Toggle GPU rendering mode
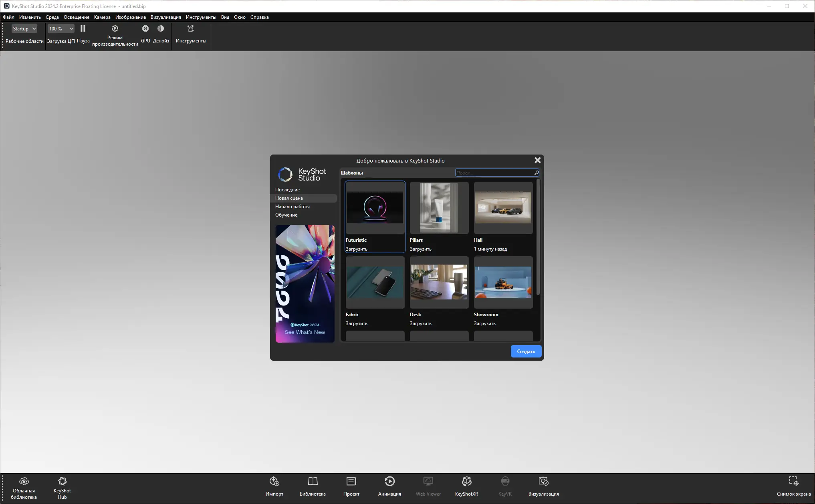The width and height of the screenshot is (815, 504). [145, 29]
